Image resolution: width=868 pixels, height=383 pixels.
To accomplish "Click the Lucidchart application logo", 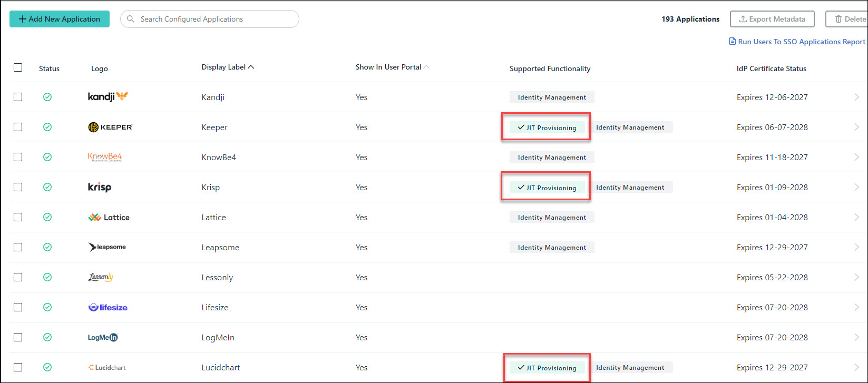I will pyautogui.click(x=107, y=367).
